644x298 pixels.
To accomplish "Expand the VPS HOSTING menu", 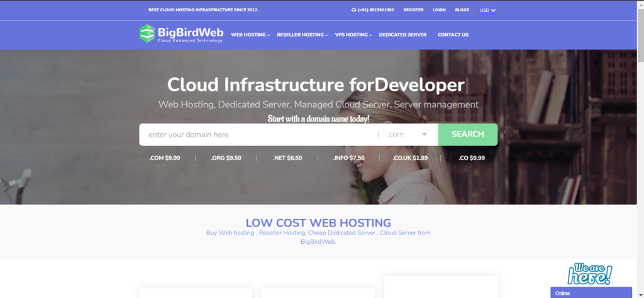I will coord(353,35).
